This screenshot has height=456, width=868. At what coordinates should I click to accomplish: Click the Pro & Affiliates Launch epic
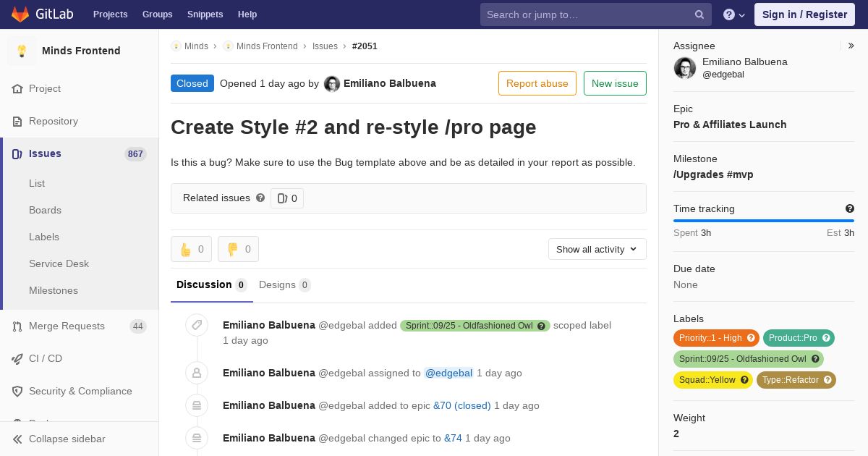[730, 124]
